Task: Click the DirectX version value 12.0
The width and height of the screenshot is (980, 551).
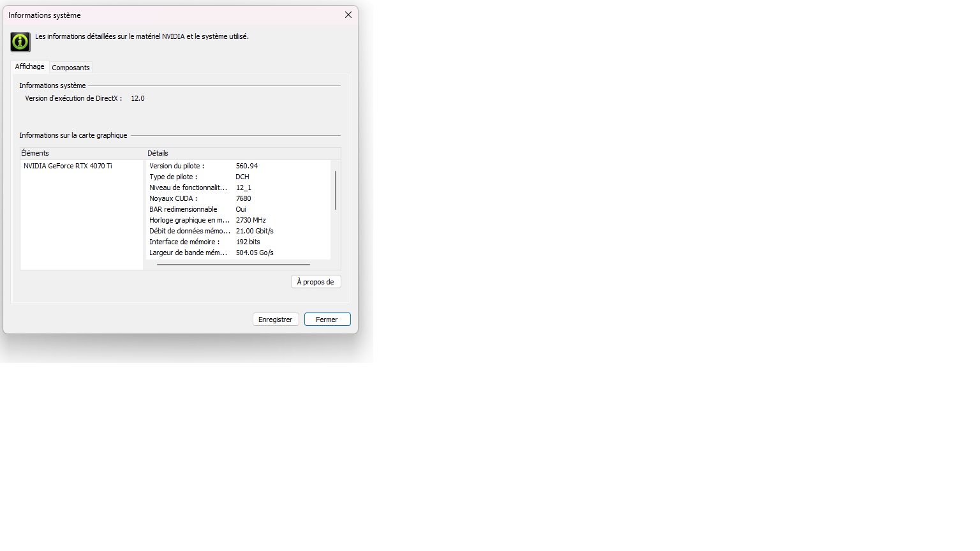Action: coord(138,98)
